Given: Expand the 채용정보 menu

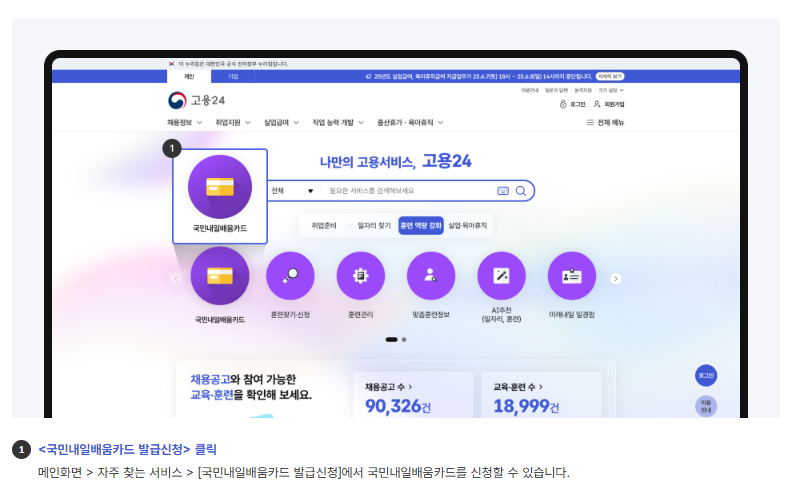Looking at the screenshot, I should coord(185,122).
